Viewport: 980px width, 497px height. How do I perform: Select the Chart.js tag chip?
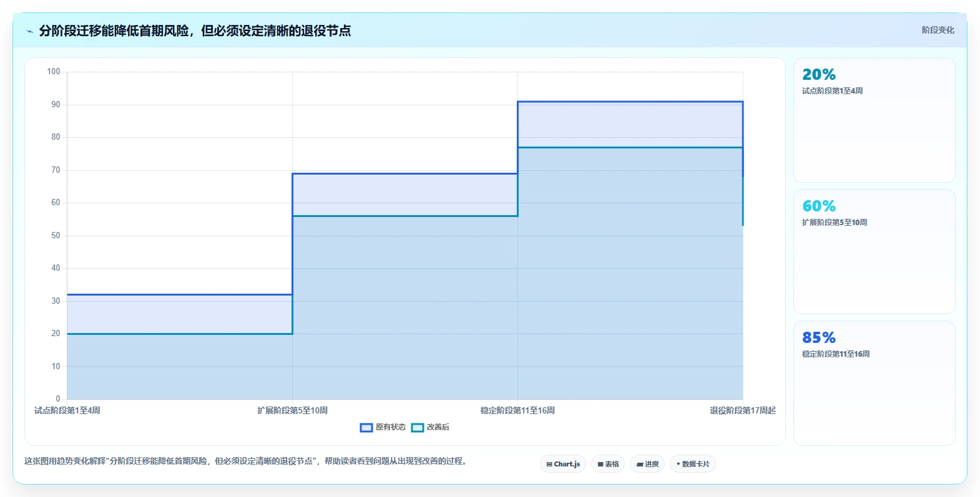(x=563, y=464)
